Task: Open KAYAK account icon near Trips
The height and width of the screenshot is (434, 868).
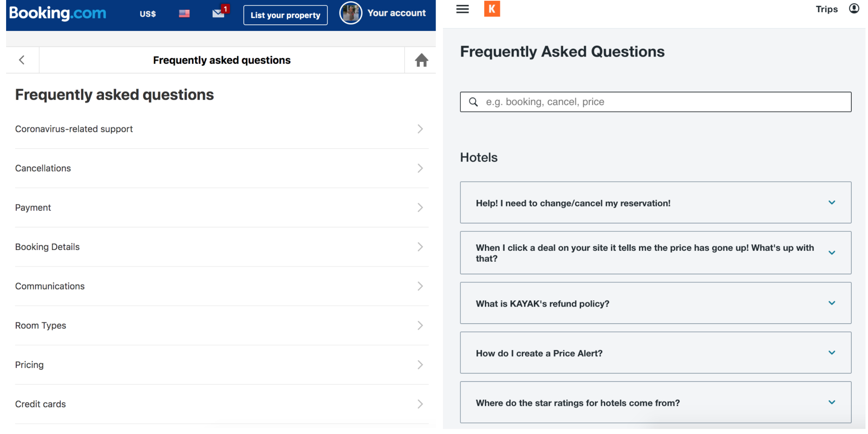Action: click(x=854, y=8)
